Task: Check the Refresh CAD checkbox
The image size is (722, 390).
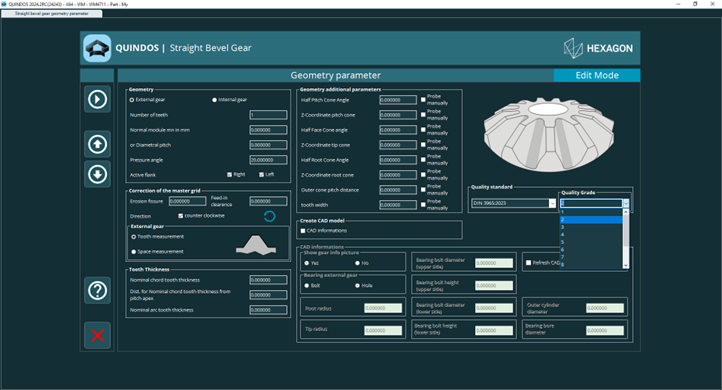Action: click(528, 262)
